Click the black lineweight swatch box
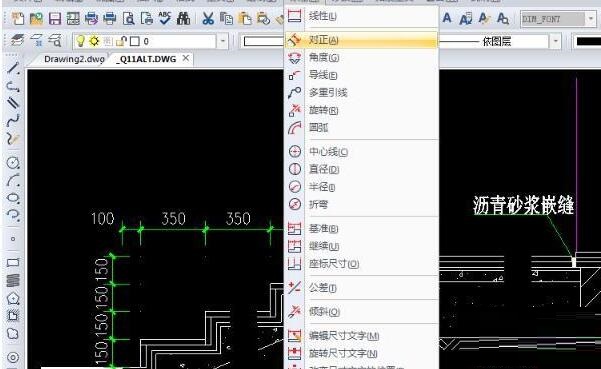This screenshot has height=369, width=601. [x=588, y=41]
